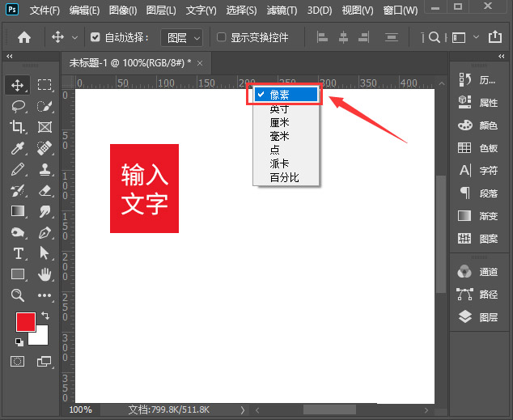
Task: Select the Rectangular Marquee tool
Action: click(45, 84)
